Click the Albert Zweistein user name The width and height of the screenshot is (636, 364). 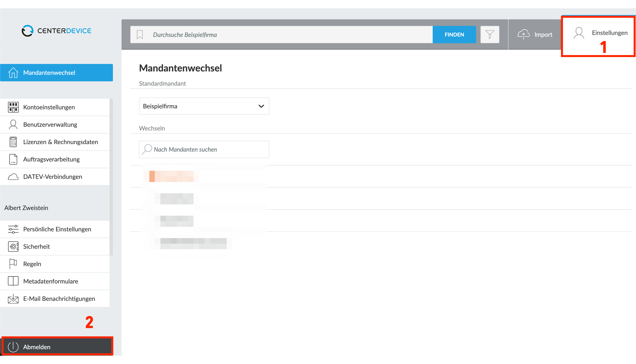pyautogui.click(x=26, y=208)
